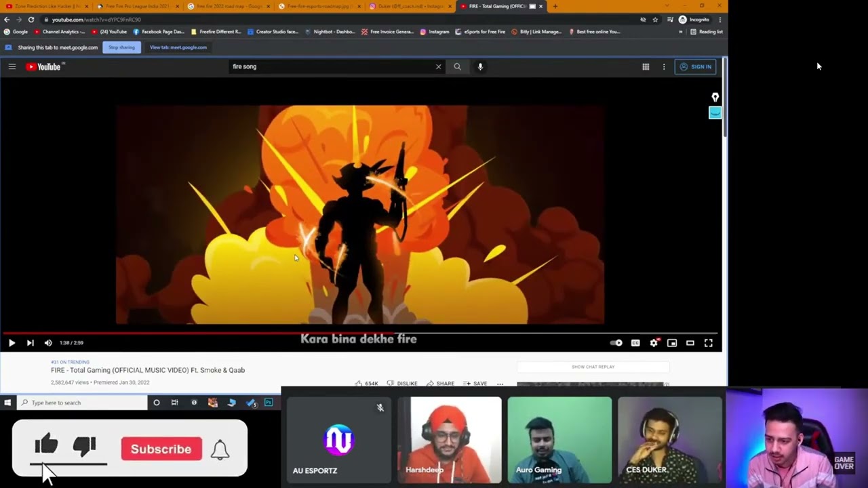The image size is (868, 488).
Task: Open the Instagram bookmark
Action: (x=435, y=32)
